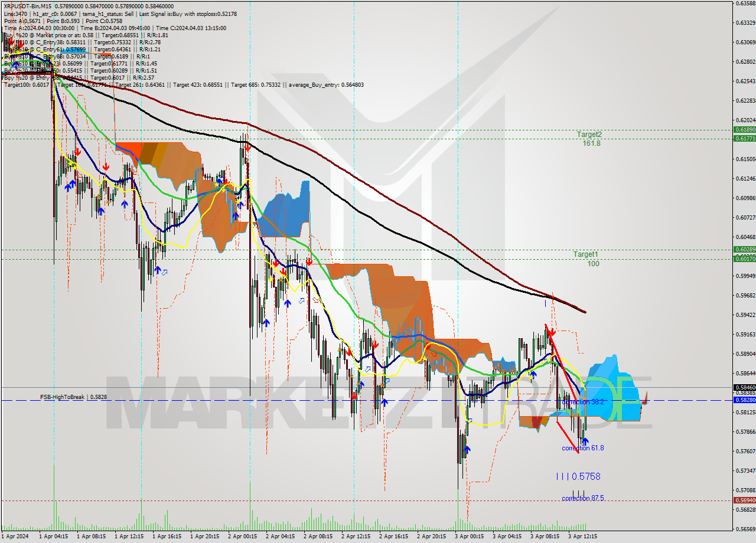
Task: Select the 0.59163 price axis value
Action: point(745,335)
